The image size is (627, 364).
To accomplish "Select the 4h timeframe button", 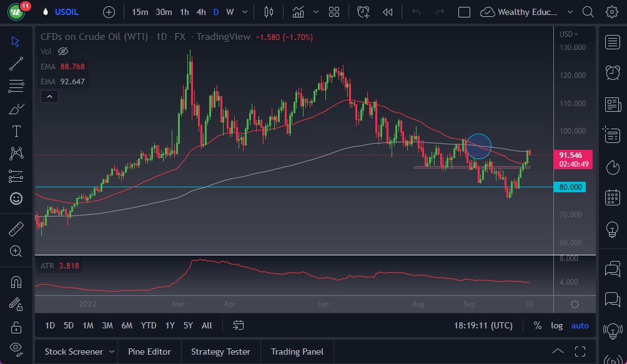I will coord(200,12).
